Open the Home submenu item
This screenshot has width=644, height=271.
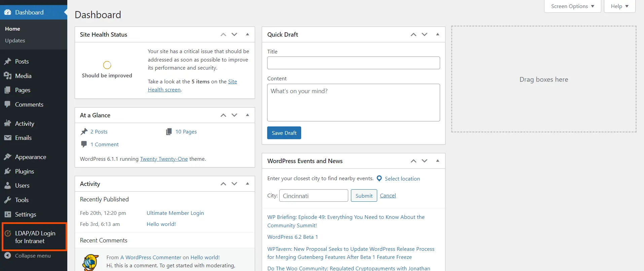[x=12, y=29]
